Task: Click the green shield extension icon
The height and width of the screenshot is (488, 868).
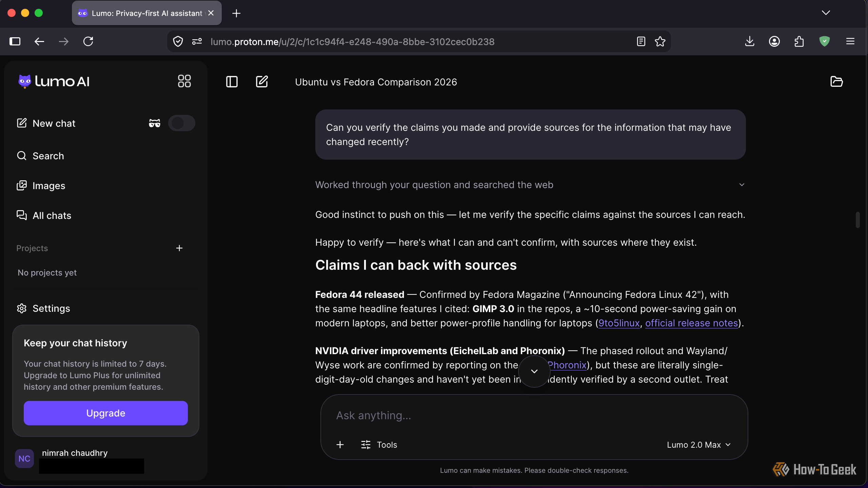Action: [824, 41]
